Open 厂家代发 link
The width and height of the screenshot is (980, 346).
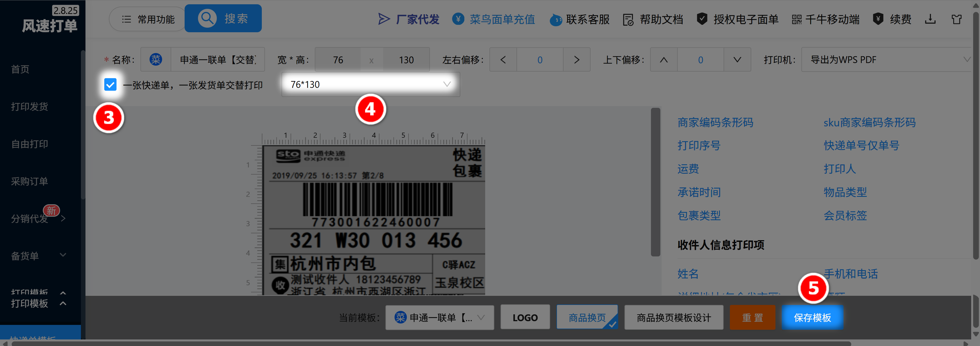(417, 19)
